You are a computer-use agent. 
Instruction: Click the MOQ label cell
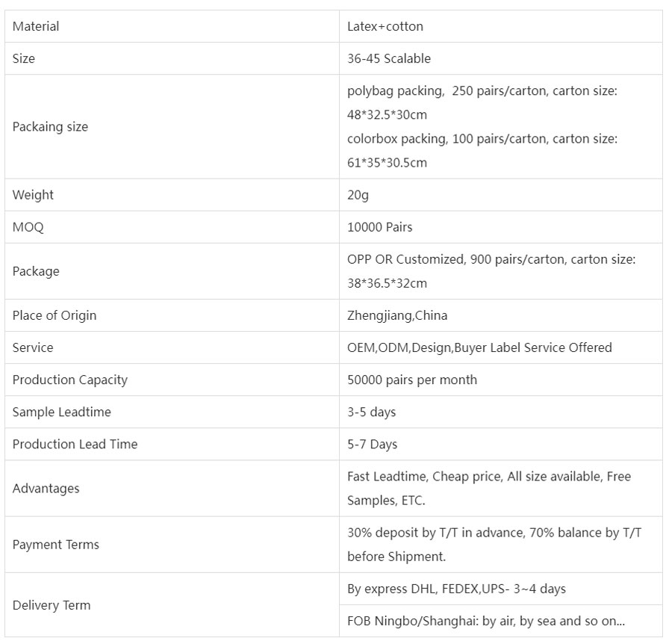pyautogui.click(x=28, y=227)
